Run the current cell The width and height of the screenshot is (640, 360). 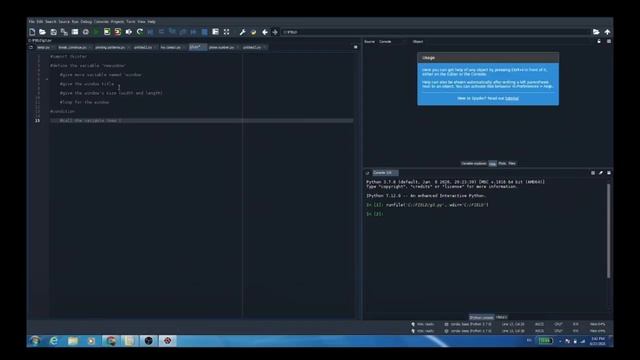(x=107, y=32)
